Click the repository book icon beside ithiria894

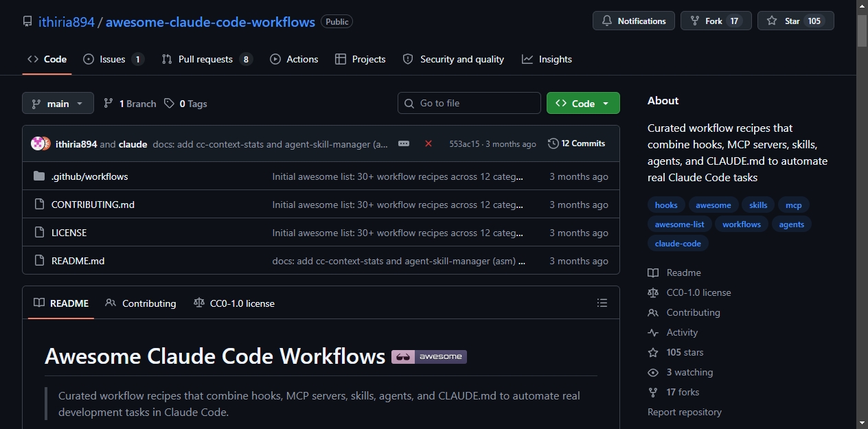pos(27,21)
